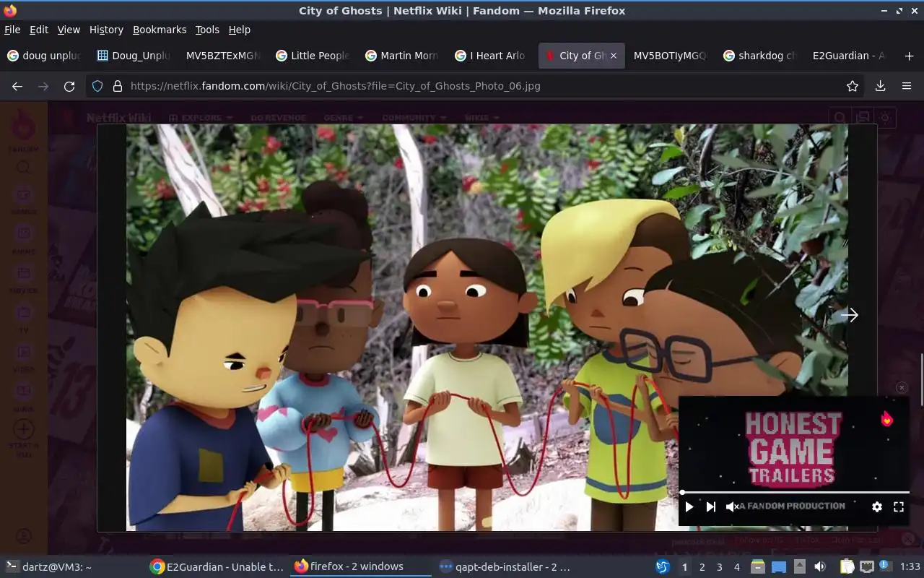The width and height of the screenshot is (924, 578).
Task: Open the tracking protection shield icon
Action: coord(97,86)
